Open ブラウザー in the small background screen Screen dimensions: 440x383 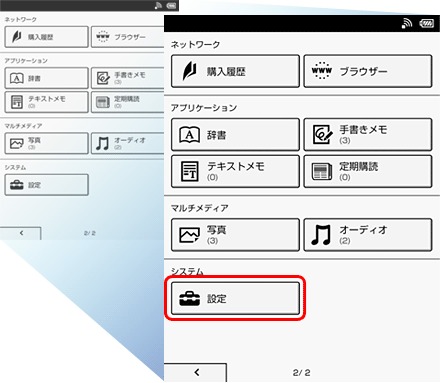coord(128,37)
